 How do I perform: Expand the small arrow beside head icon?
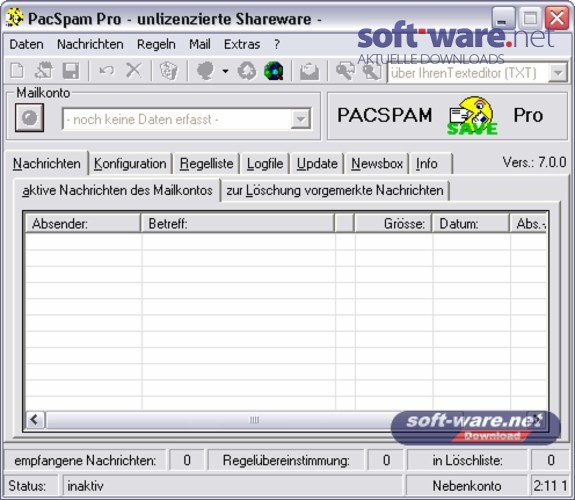(225, 71)
